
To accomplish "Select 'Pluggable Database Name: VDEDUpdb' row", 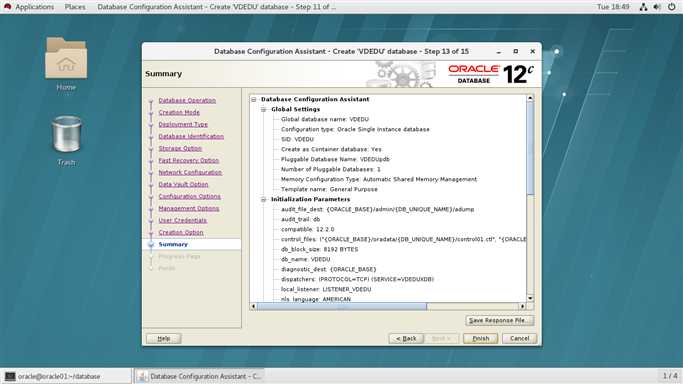I will (335, 159).
